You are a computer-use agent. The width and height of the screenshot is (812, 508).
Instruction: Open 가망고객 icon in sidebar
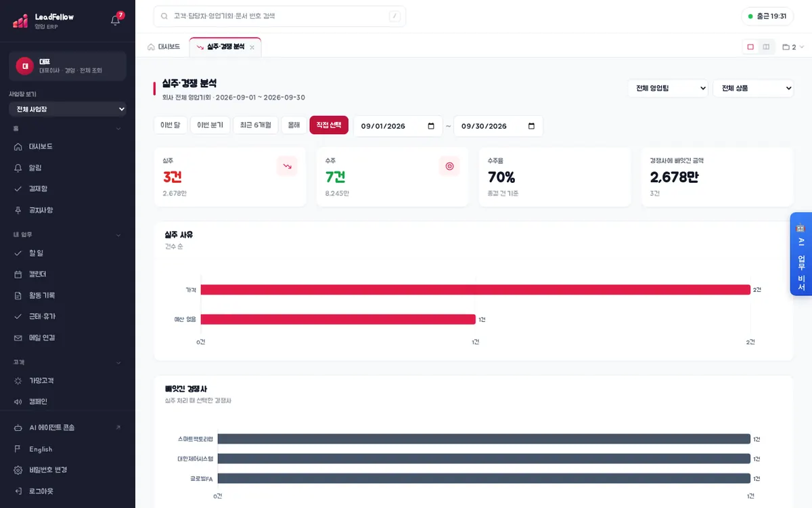tap(18, 381)
